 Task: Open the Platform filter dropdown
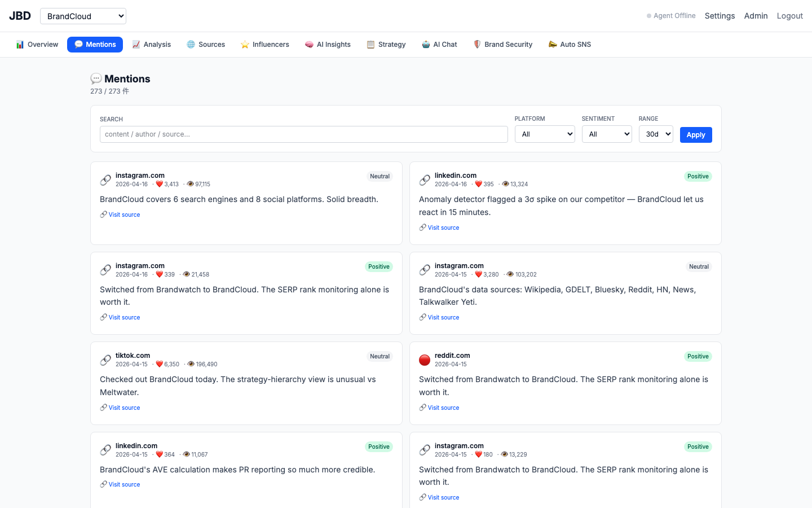point(545,134)
